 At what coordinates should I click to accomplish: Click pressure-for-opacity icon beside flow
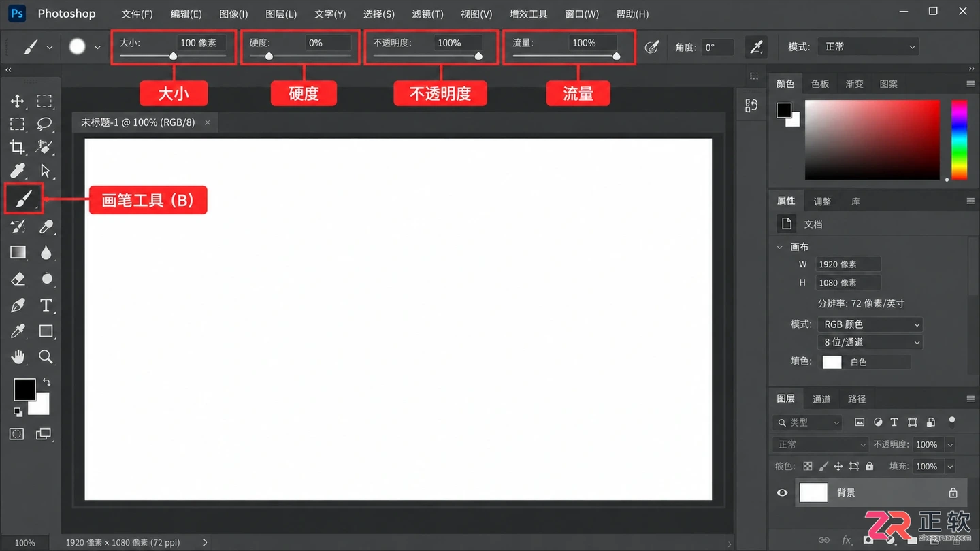click(x=652, y=47)
